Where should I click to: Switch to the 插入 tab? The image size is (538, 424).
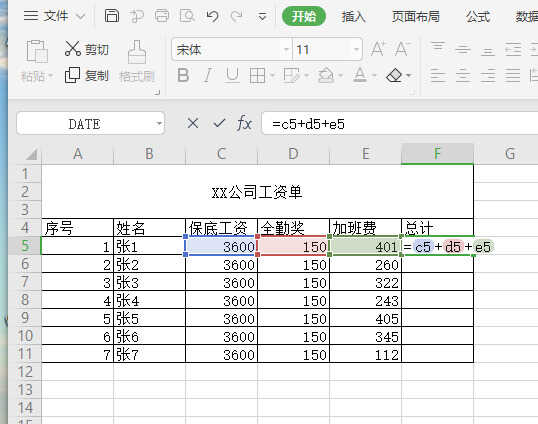click(353, 16)
